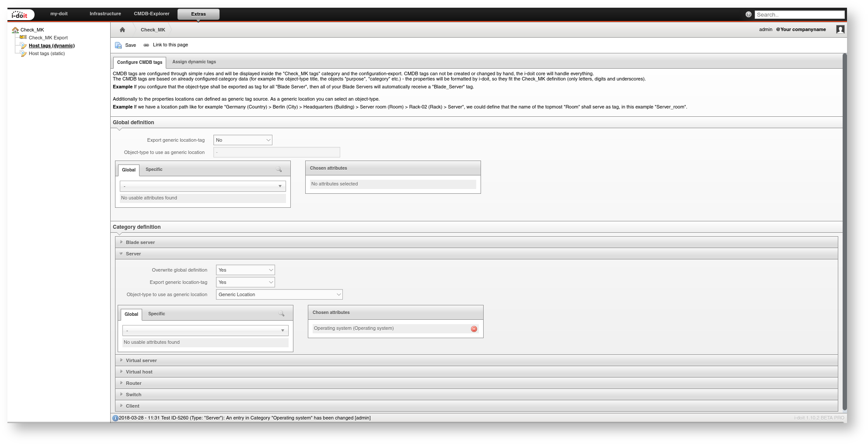Collapse the Server section
Image resolution: width=868 pixels, height=444 pixels.
point(477,254)
